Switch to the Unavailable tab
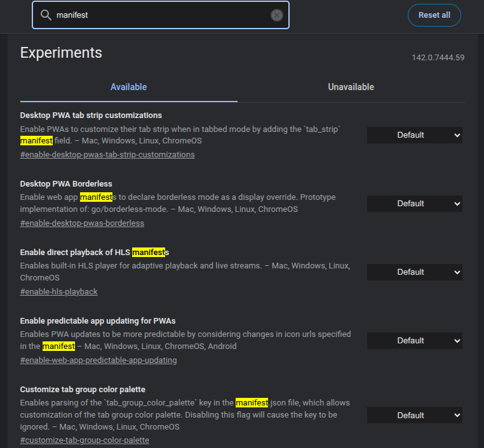Viewport: 484px width, 448px height. (351, 87)
